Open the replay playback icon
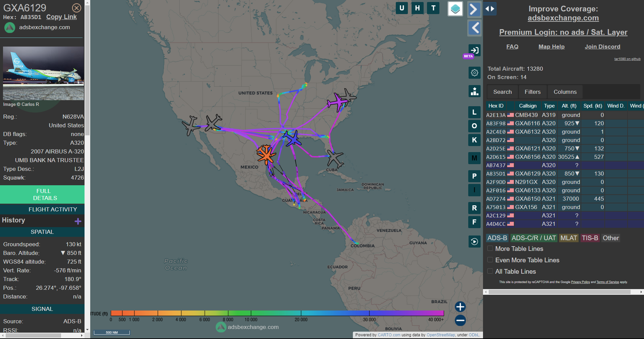The image size is (644, 339). pos(474,242)
